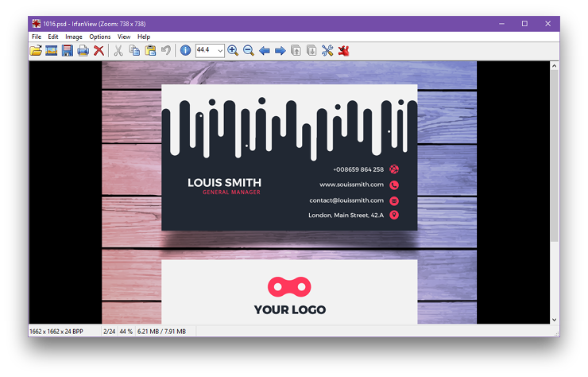
Task: Click the Paste clipboard icon
Action: (x=150, y=51)
